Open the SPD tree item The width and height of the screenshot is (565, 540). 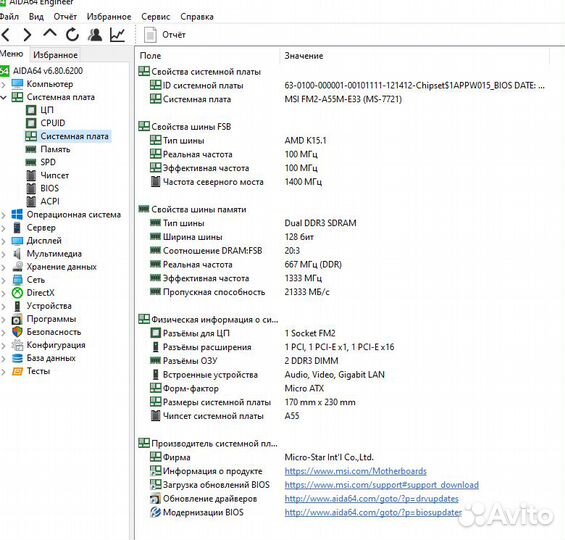[x=48, y=162]
